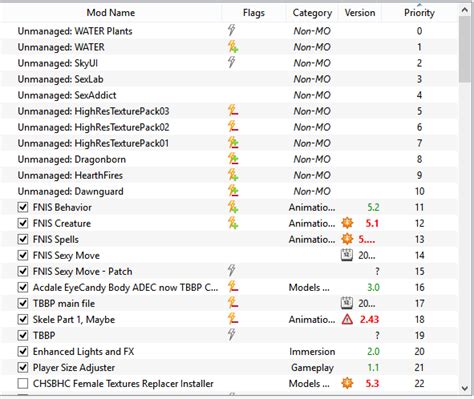Click the Flags column header
This screenshot has height=399, width=474.
254,13
